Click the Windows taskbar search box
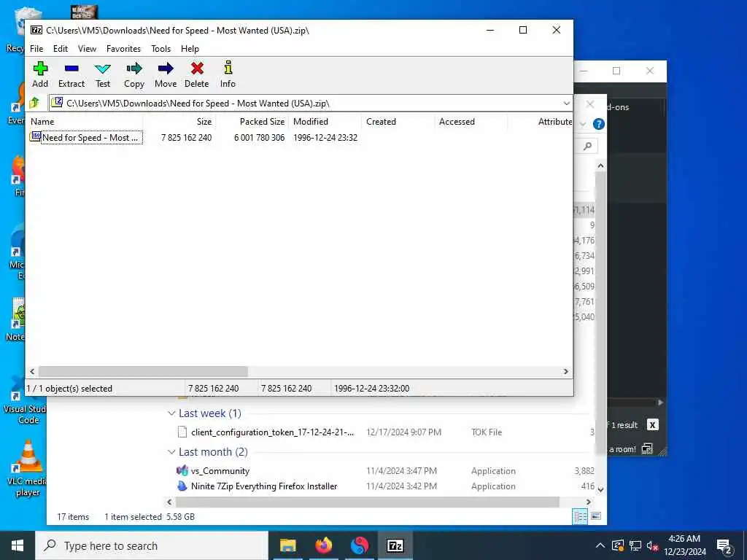Image resolution: width=747 pixels, height=560 pixels. [152, 545]
